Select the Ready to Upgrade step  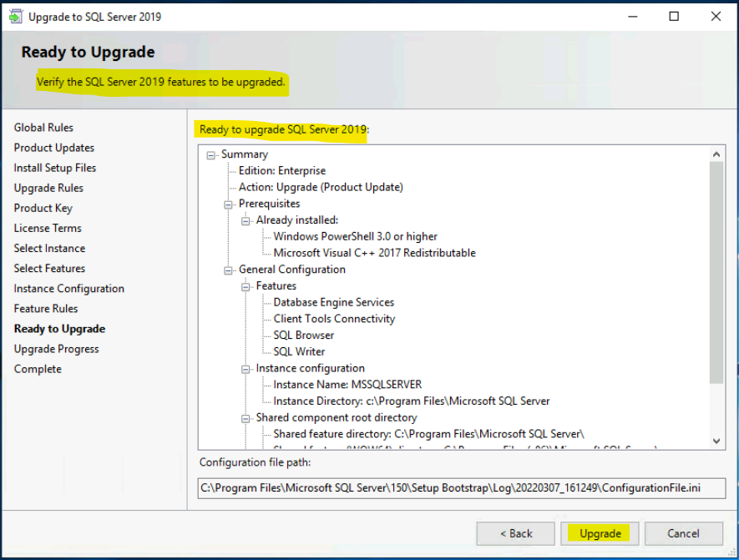60,329
